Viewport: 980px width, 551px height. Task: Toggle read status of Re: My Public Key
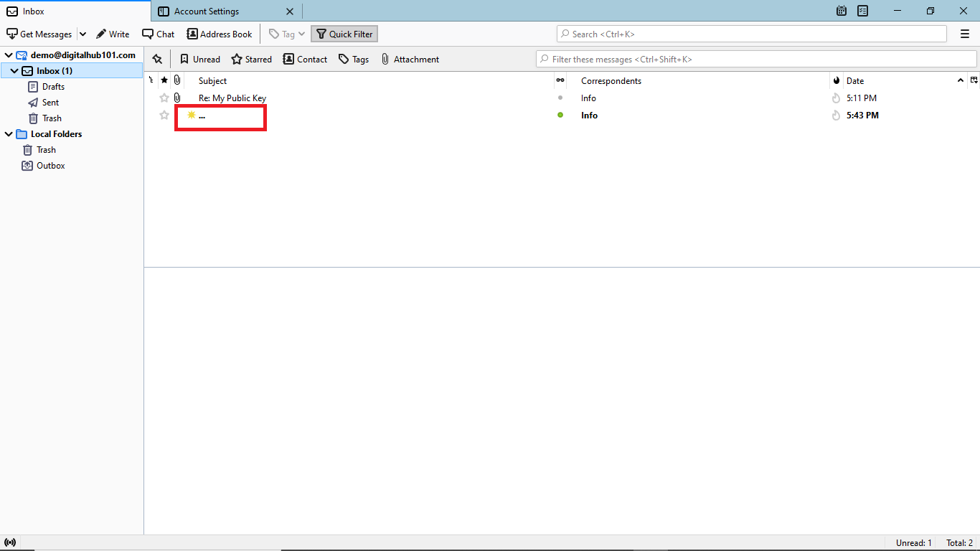point(560,98)
